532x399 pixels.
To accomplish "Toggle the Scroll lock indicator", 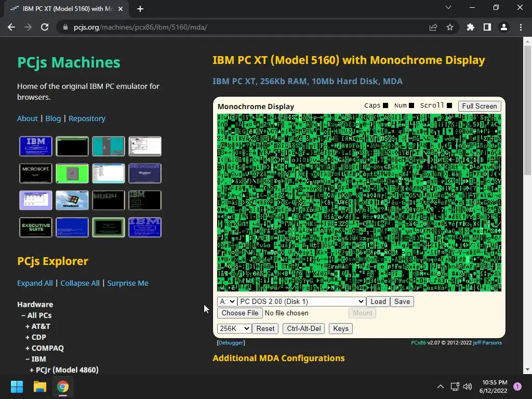I will click(x=449, y=105).
